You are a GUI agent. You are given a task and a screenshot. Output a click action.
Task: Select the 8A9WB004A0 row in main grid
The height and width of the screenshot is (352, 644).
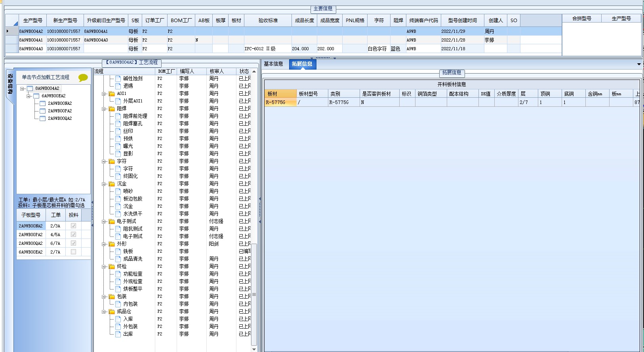click(284, 49)
